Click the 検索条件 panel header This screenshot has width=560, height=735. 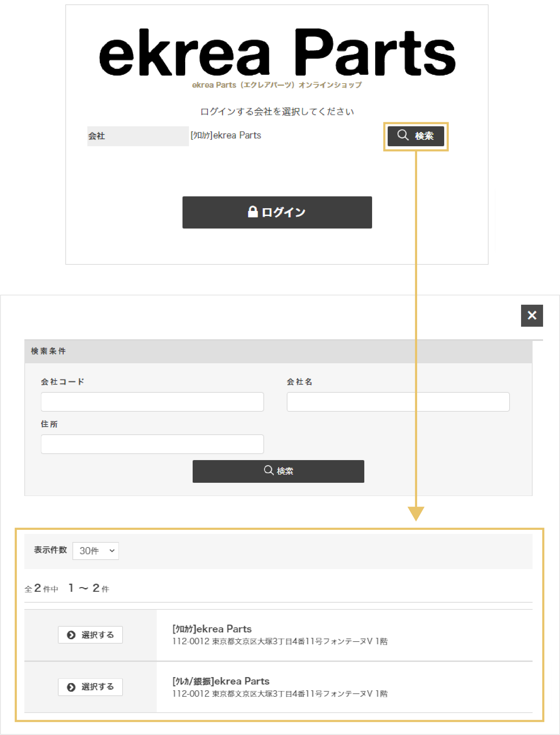pyautogui.click(x=278, y=351)
